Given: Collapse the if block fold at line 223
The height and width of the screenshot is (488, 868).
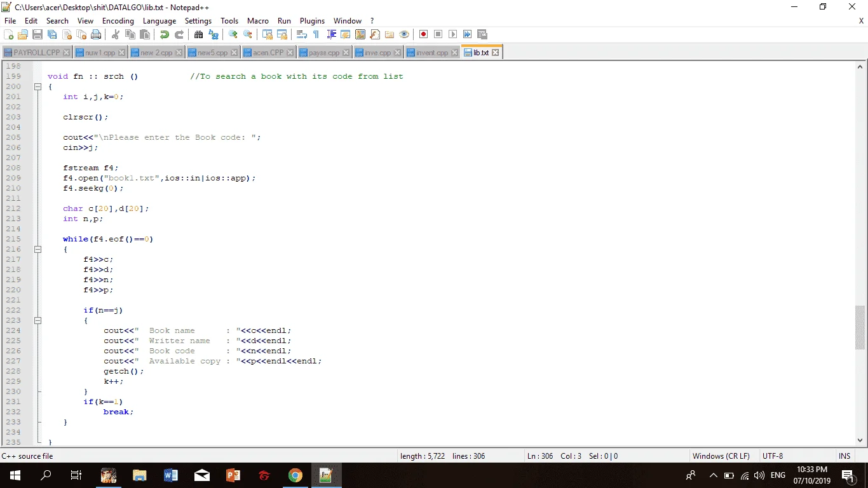Looking at the screenshot, I should coord(37,320).
